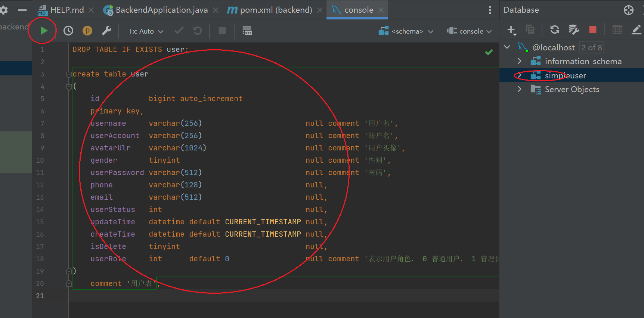Screen dimensions: 644x318
Task: Click the Edit source pencil icon
Action: [x=636, y=29]
